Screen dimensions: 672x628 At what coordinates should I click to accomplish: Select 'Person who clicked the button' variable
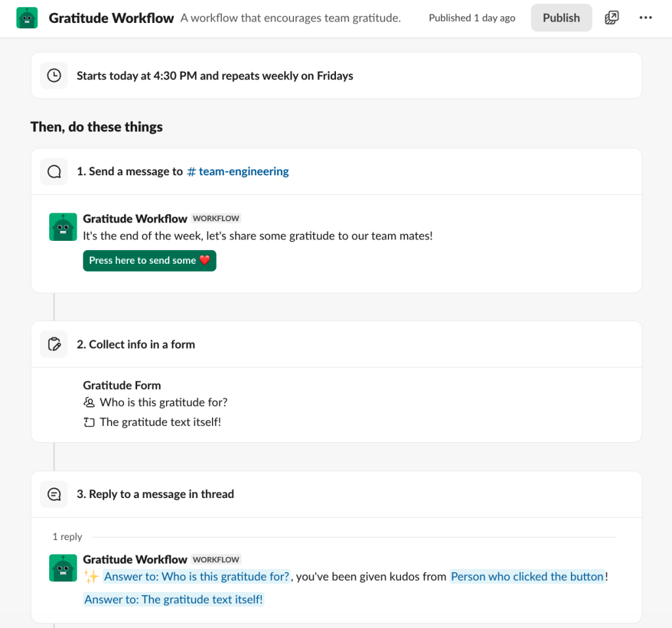tap(527, 577)
